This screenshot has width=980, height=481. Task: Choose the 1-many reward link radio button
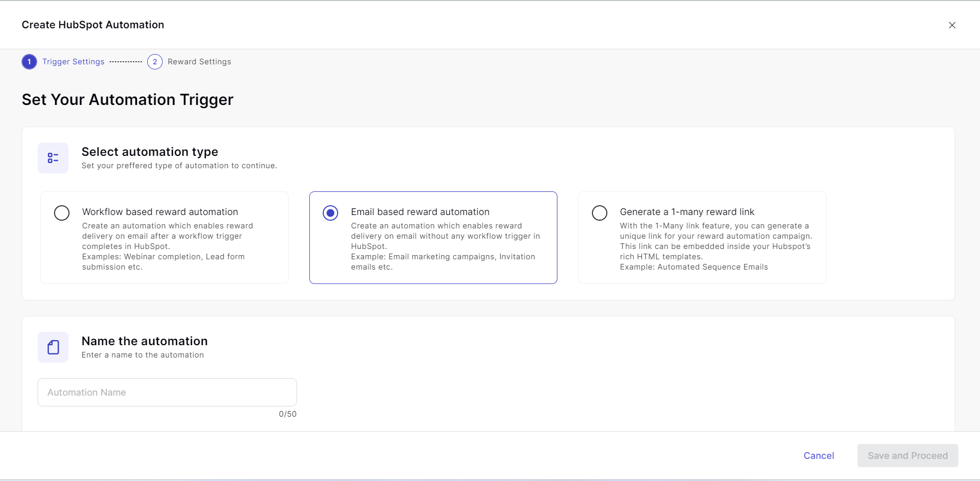tap(600, 213)
